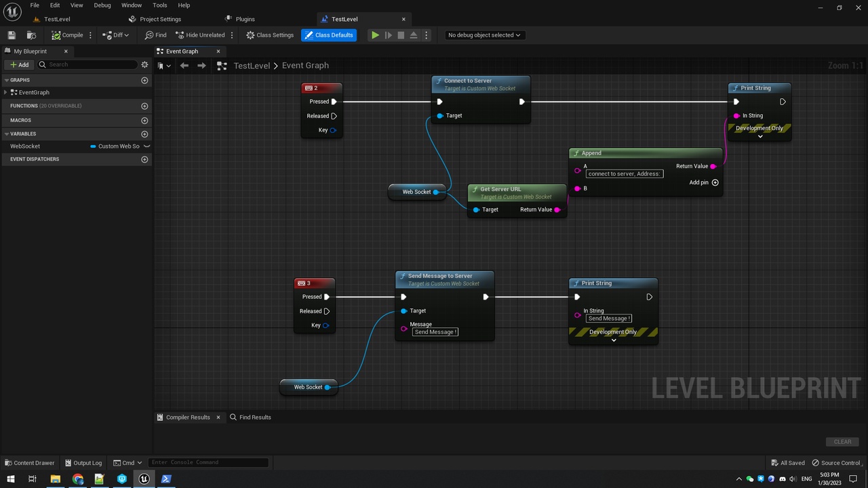The height and width of the screenshot is (488, 868).
Task: Switch to the Project Settings tab
Action: click(160, 19)
